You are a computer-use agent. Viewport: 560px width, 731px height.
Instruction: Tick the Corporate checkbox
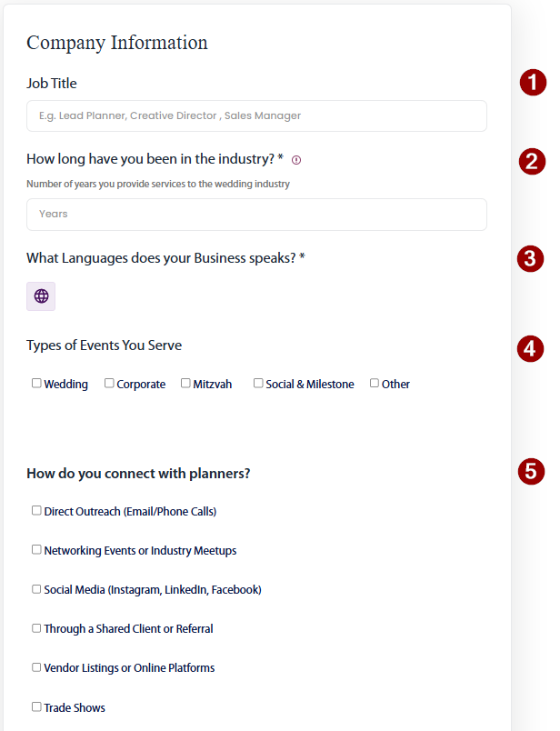coord(109,384)
